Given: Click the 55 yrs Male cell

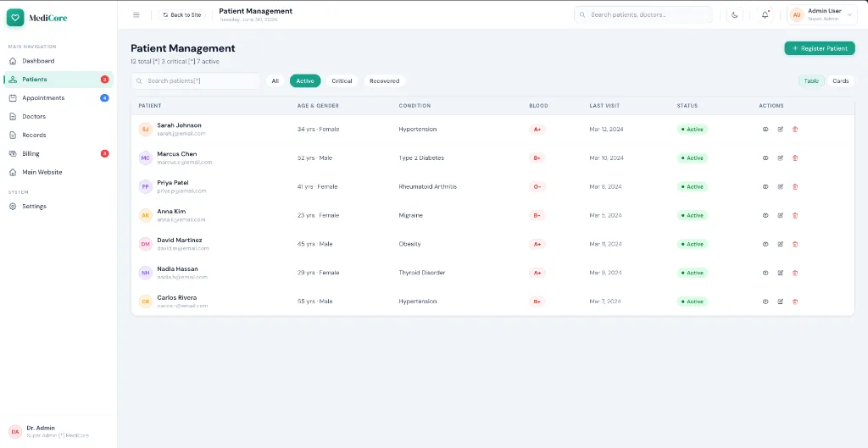Looking at the screenshot, I should click(315, 302).
